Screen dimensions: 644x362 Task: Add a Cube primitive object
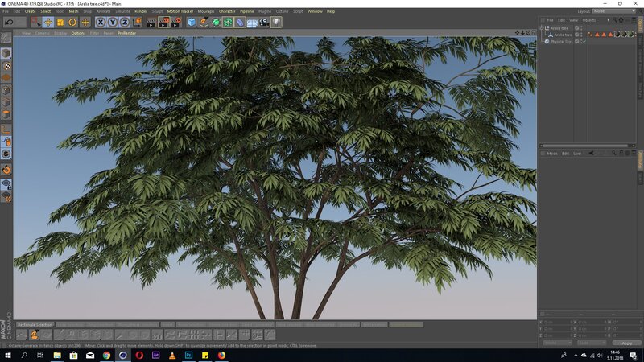[x=192, y=23]
